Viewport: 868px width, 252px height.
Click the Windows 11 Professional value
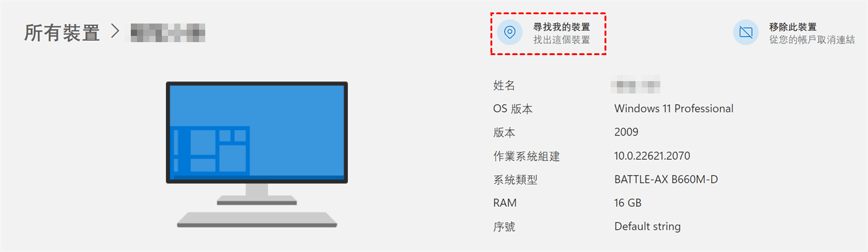pos(674,109)
